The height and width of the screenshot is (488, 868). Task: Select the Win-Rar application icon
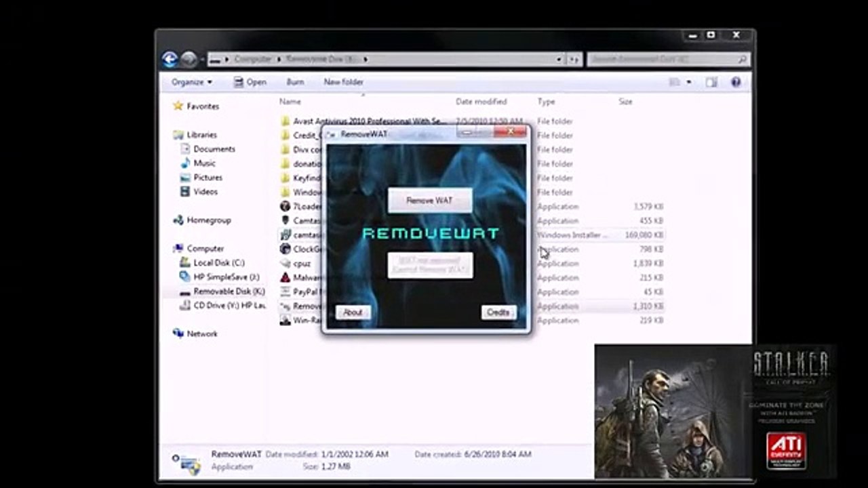point(285,321)
